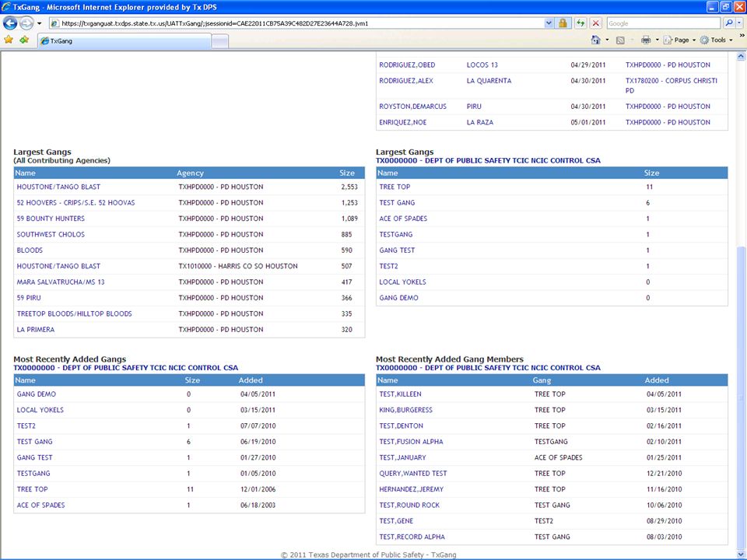
Task: Open the Favorites Center star icon
Action: [9, 40]
